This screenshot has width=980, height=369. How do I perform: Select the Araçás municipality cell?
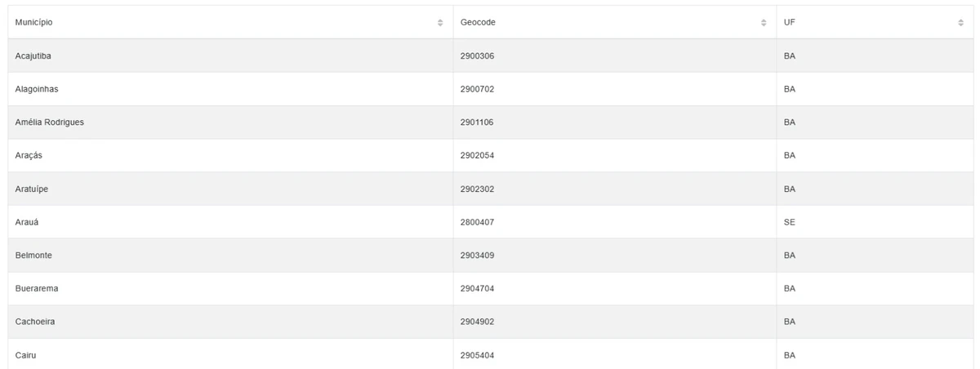tap(230, 156)
